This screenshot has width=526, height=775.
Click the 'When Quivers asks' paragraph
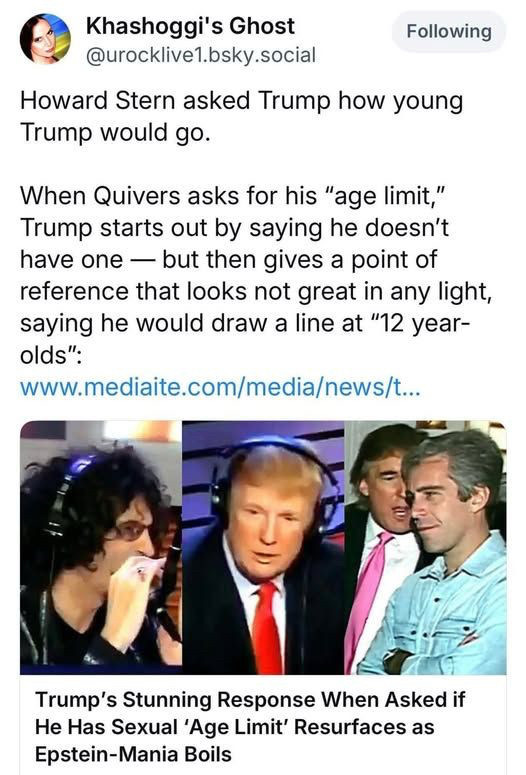pos(256,275)
